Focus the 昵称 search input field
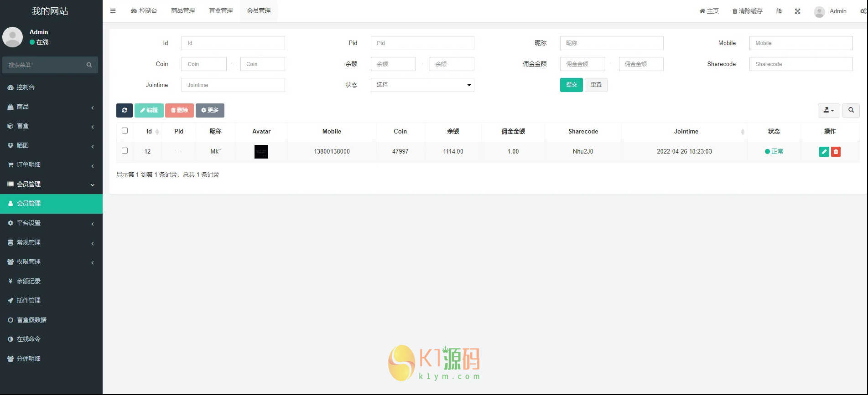Screen dimensions: 868x395 [612, 43]
